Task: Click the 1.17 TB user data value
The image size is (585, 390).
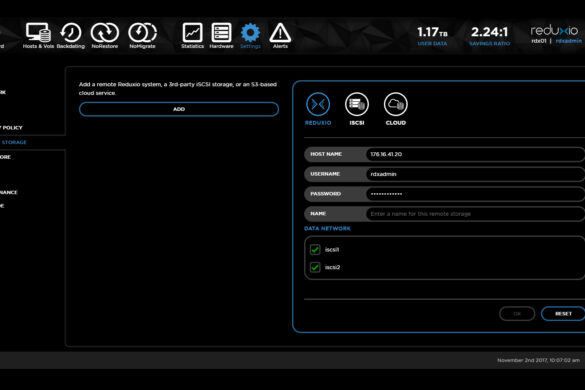Action: pos(432,32)
